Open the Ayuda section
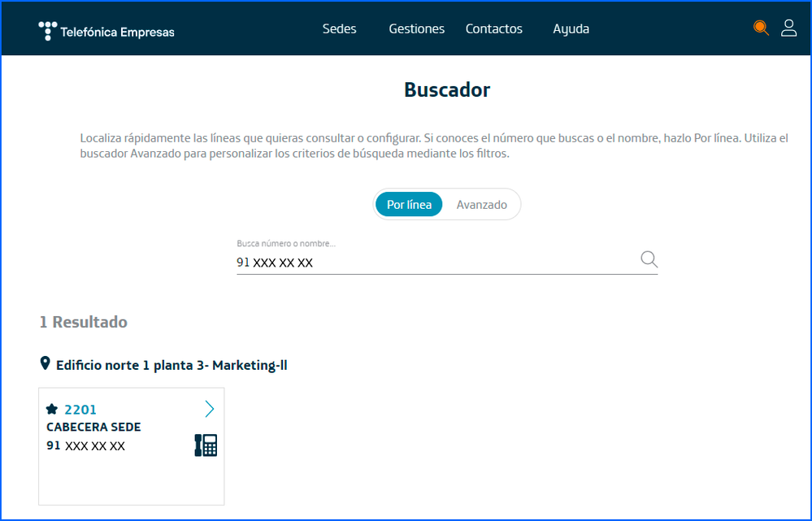 tap(571, 28)
